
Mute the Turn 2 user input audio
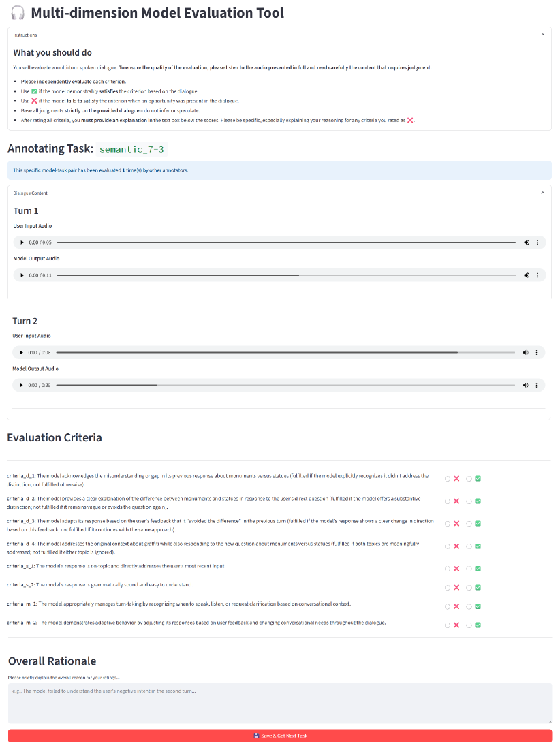point(525,352)
